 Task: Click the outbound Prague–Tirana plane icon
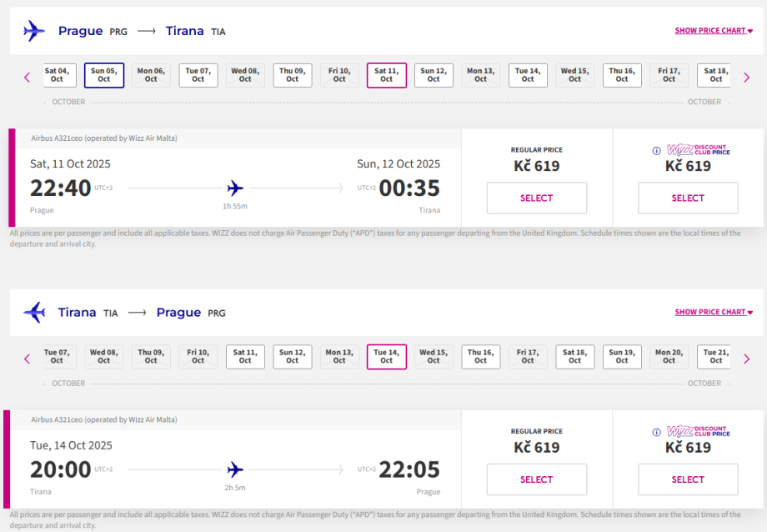click(x=34, y=31)
